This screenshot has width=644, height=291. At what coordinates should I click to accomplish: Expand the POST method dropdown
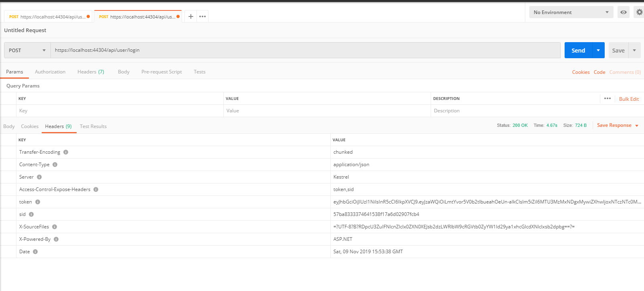point(27,50)
